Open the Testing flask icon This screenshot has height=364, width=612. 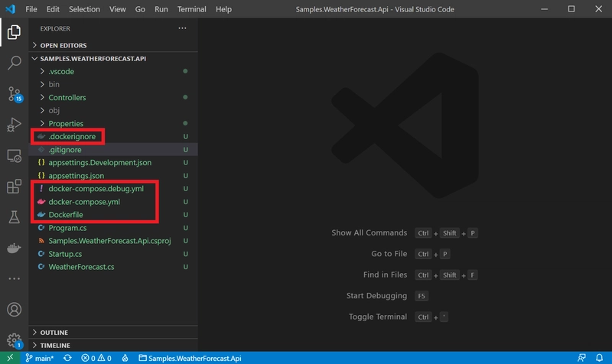click(x=14, y=217)
